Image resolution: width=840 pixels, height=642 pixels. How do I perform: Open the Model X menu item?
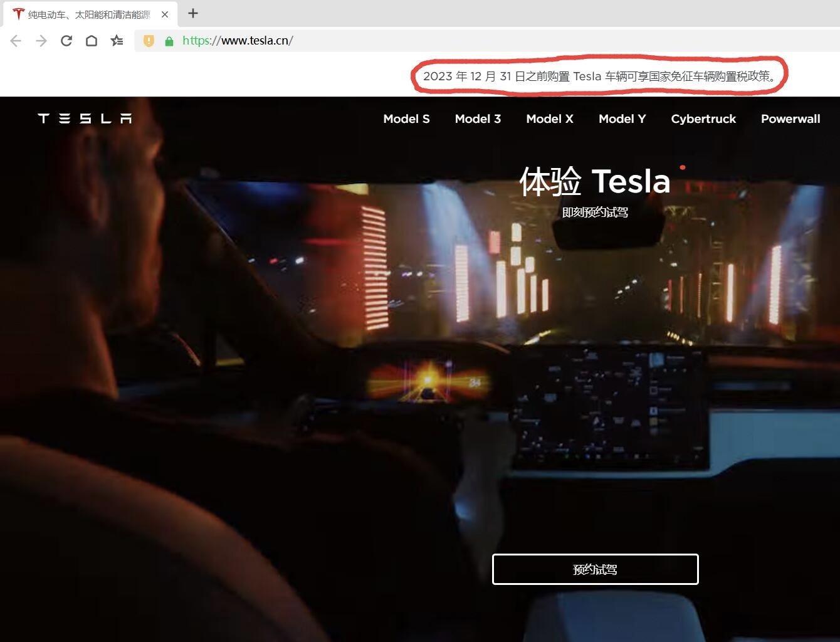550,118
